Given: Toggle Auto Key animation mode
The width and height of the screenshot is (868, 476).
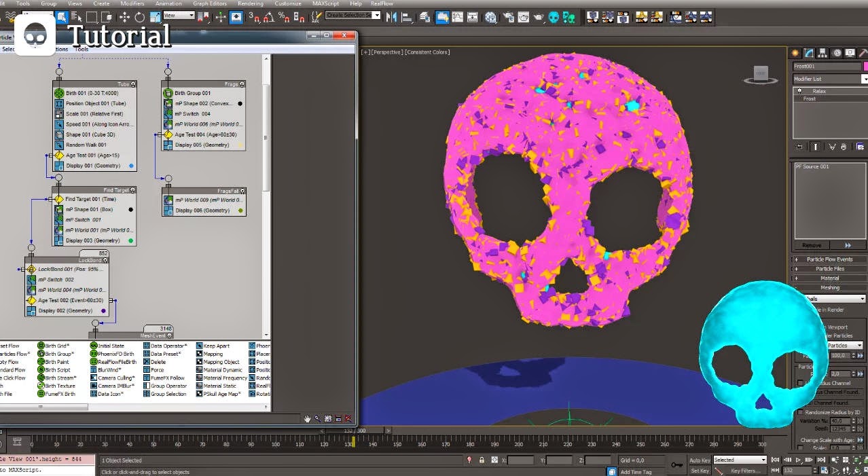Looking at the screenshot, I should 700,460.
